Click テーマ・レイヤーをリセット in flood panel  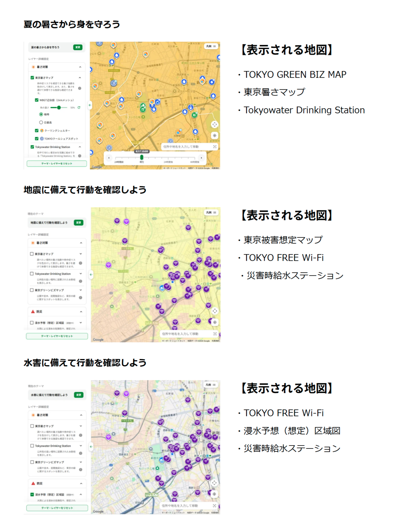point(57,508)
